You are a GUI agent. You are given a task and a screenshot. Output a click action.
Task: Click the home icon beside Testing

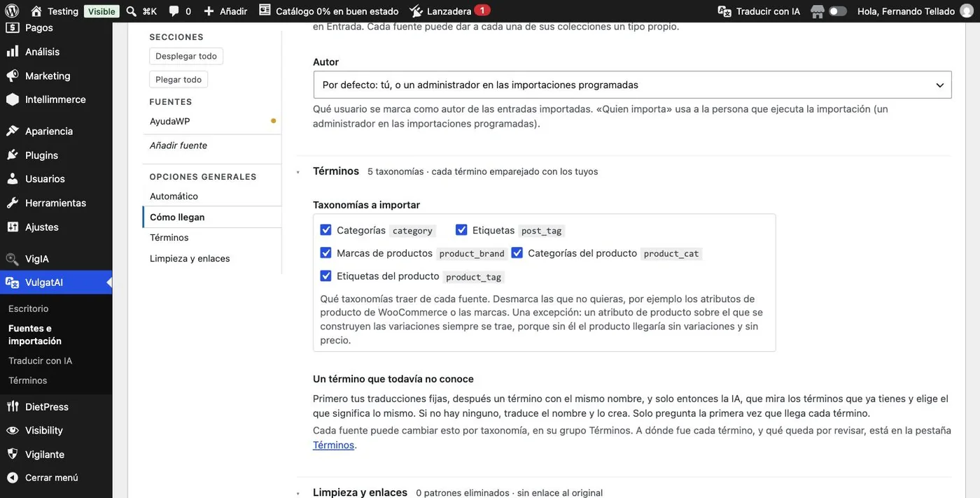[x=36, y=11]
